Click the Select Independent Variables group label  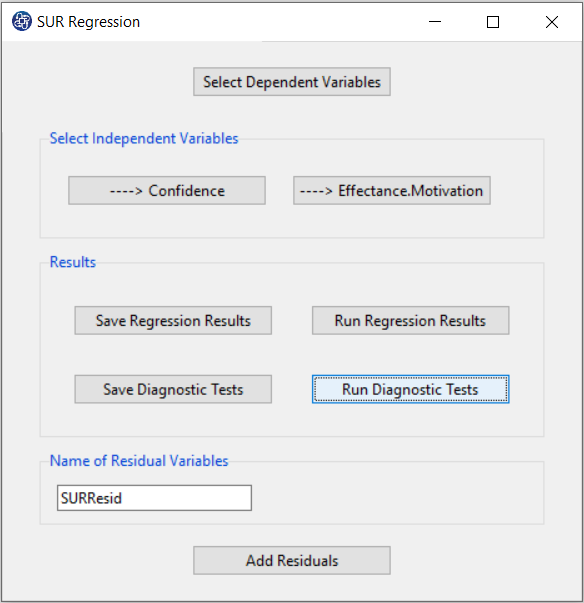(x=144, y=138)
